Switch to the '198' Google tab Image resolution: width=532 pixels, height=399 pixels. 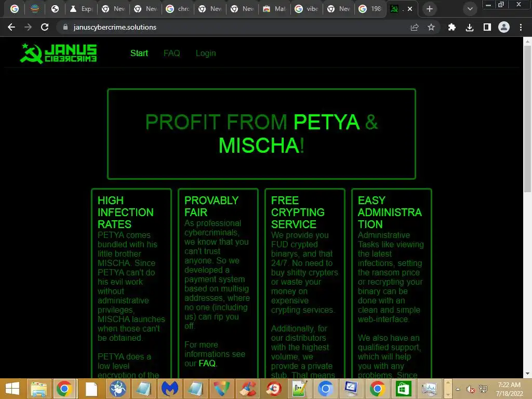point(370,9)
